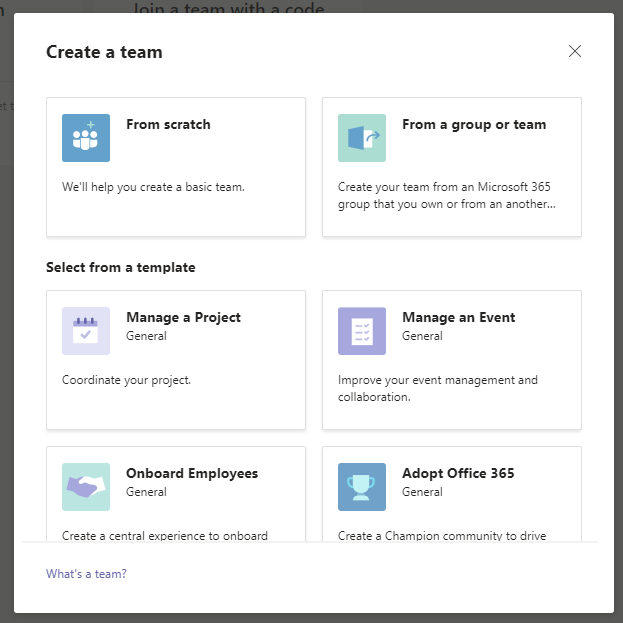623x623 pixels.
Task: Select the "Onboard Employees" template title
Action: pos(192,474)
